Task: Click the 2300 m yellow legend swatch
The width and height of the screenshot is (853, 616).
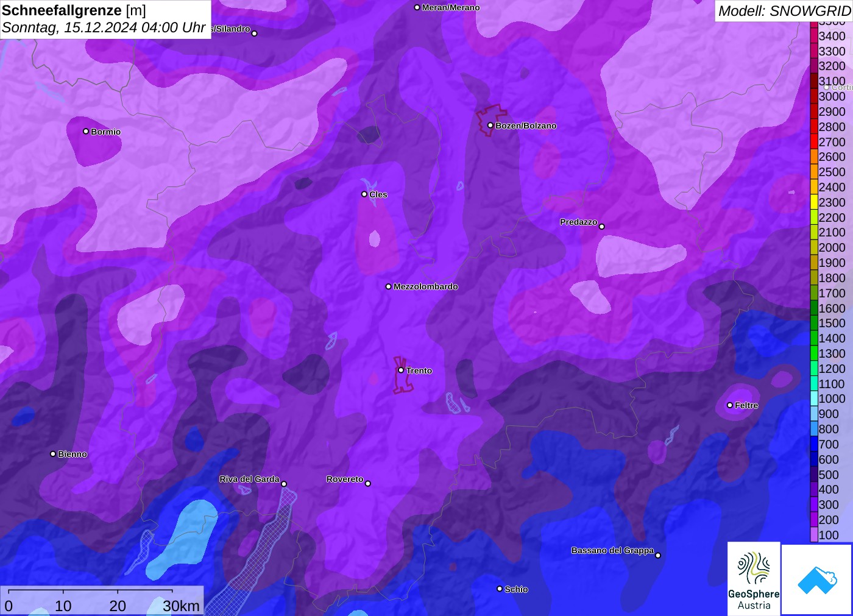Action: point(814,202)
